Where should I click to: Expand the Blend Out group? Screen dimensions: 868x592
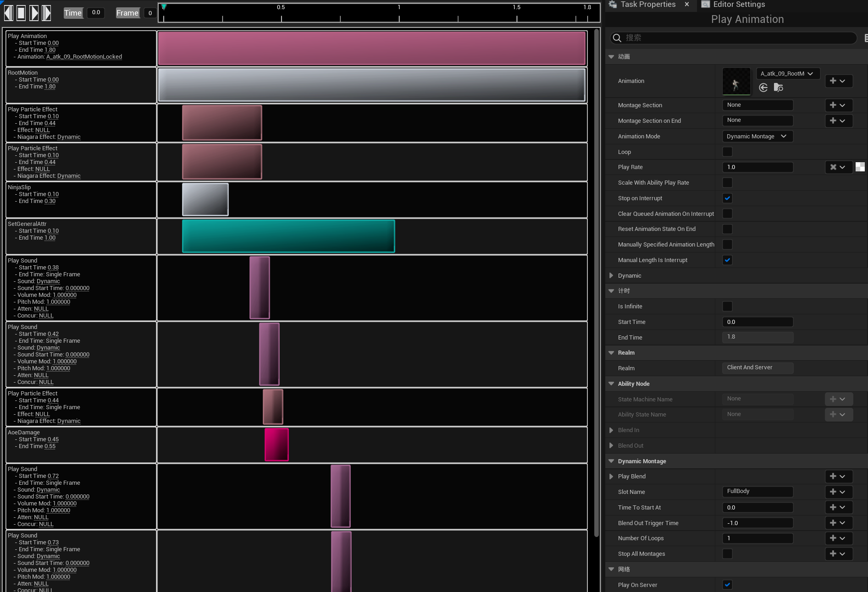611,446
